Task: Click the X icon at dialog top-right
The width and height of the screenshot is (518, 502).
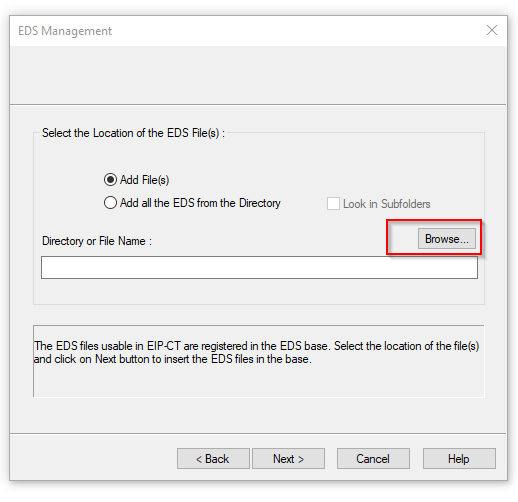Action: [492, 30]
